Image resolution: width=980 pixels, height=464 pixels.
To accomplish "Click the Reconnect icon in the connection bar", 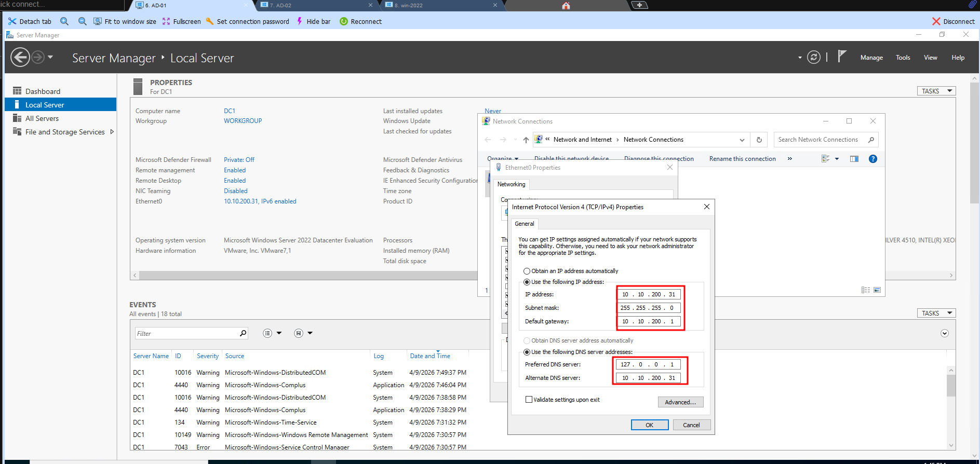I will (x=343, y=21).
